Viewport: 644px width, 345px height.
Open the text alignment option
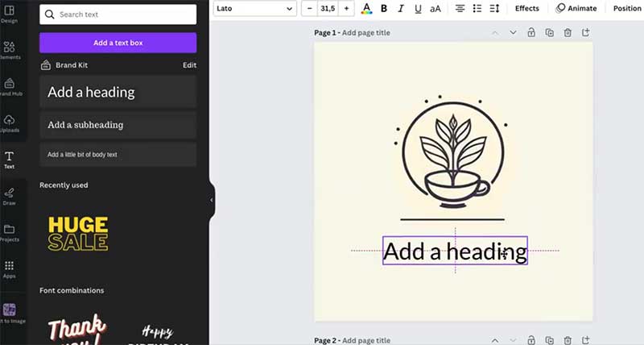tap(460, 9)
